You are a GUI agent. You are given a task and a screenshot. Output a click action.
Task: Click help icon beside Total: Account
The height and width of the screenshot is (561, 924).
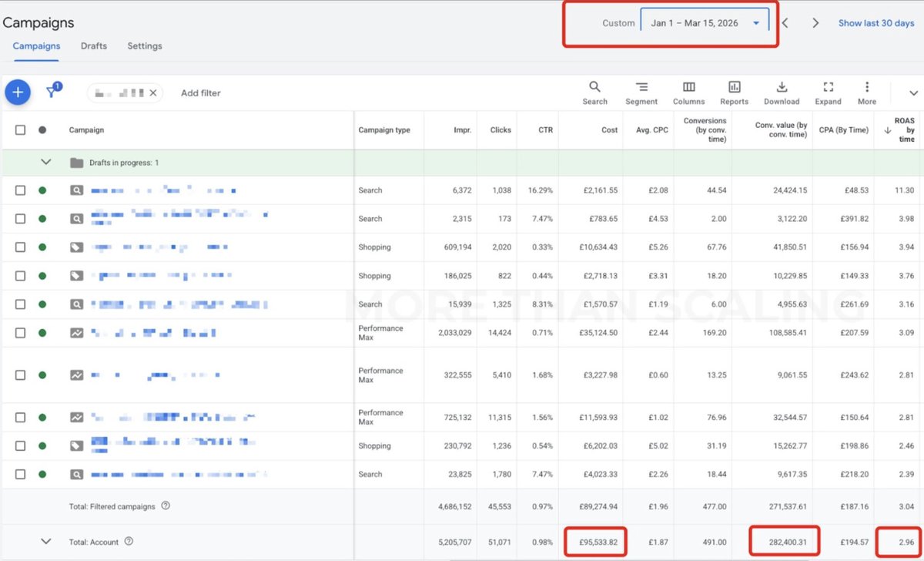(x=129, y=542)
